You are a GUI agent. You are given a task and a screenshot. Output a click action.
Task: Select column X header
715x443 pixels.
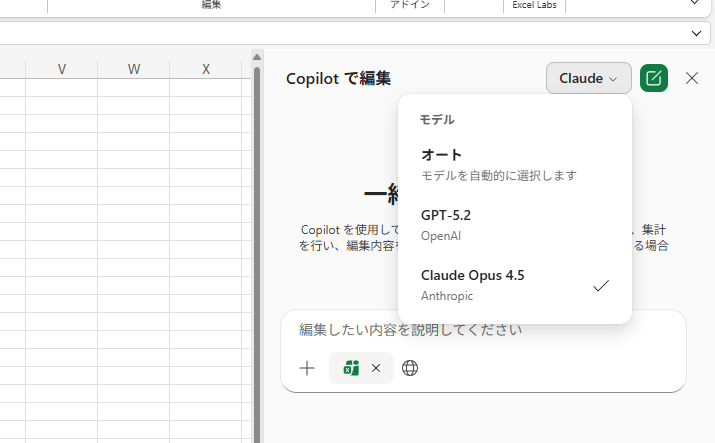(206, 69)
